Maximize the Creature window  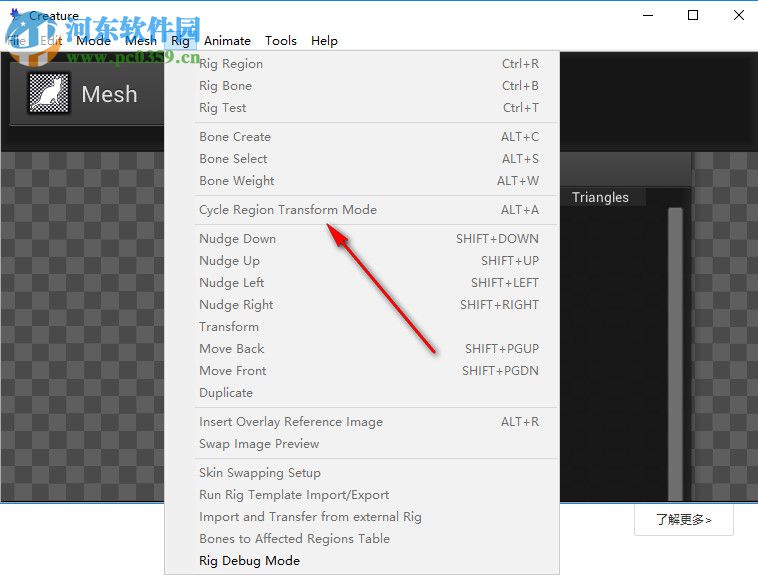click(693, 15)
